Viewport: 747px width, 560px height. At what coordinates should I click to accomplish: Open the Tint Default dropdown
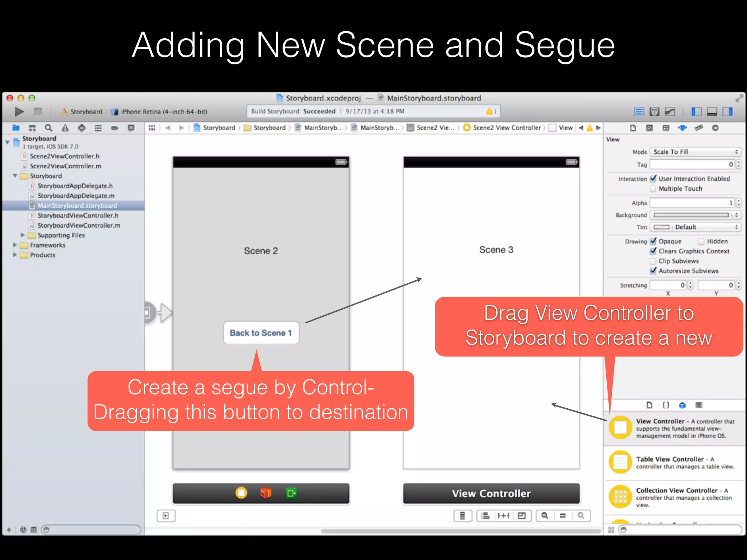point(706,227)
